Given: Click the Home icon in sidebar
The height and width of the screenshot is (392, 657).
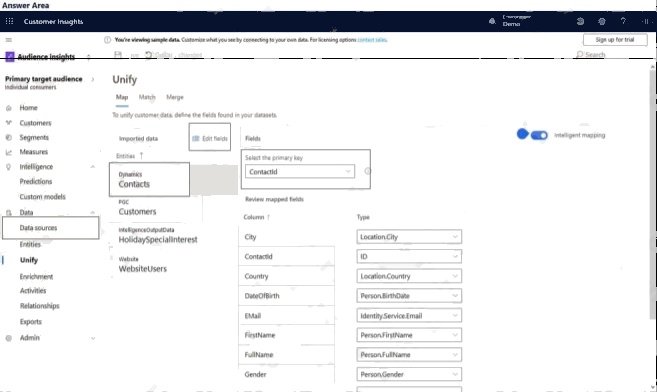Looking at the screenshot, I should (x=9, y=108).
